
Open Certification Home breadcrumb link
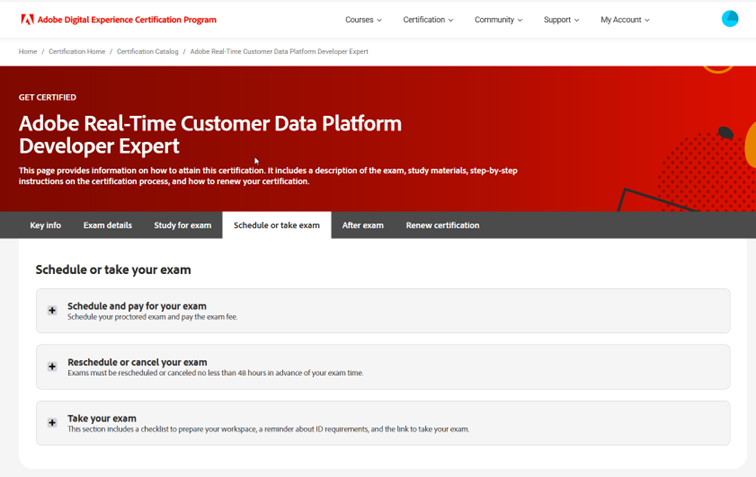click(x=77, y=52)
